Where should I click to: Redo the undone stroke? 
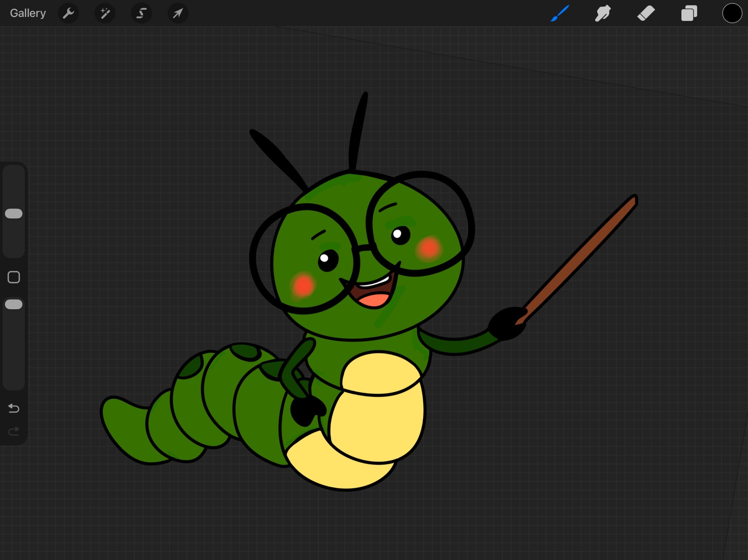click(14, 431)
